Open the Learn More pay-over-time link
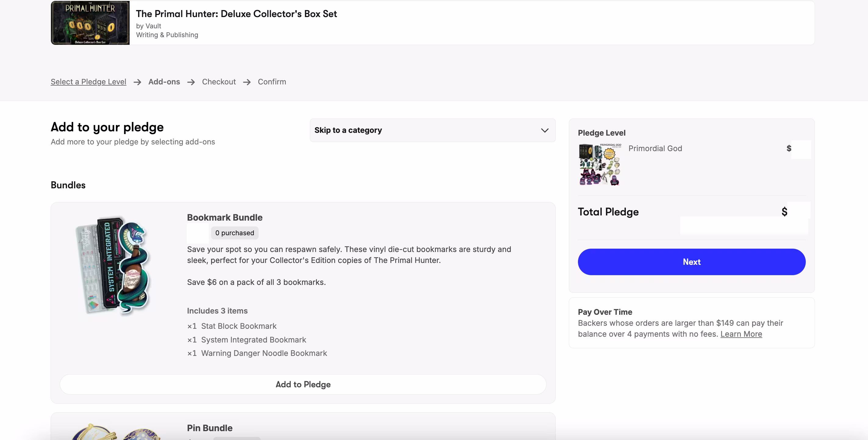 tap(741, 334)
